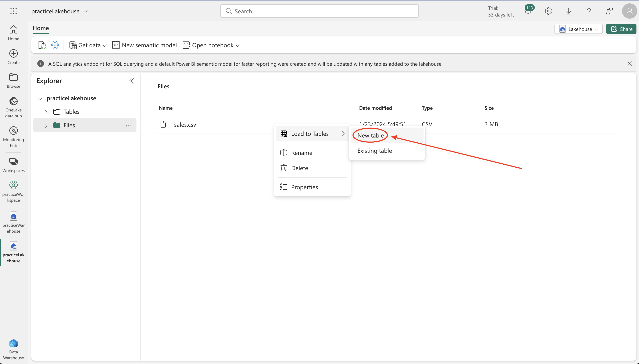Click inside the Search field
Screen dimensions: 639x364
(319, 11)
